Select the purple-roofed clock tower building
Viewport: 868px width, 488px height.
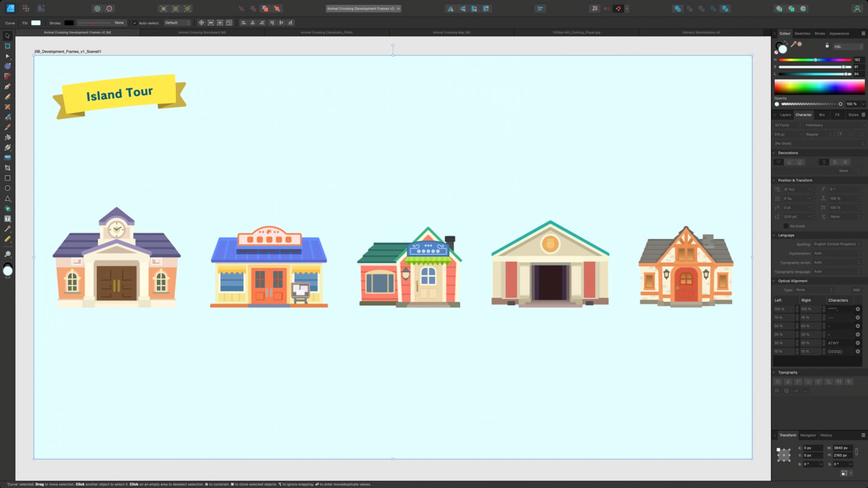coord(116,257)
